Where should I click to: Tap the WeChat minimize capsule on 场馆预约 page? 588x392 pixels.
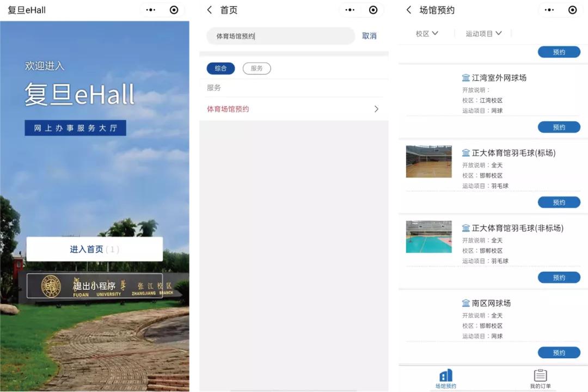point(572,9)
